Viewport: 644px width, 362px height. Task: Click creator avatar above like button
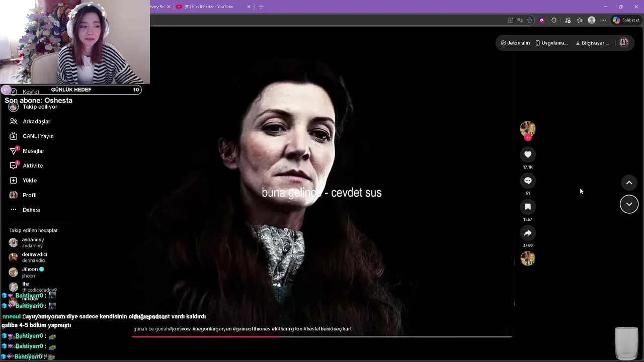coord(528,129)
